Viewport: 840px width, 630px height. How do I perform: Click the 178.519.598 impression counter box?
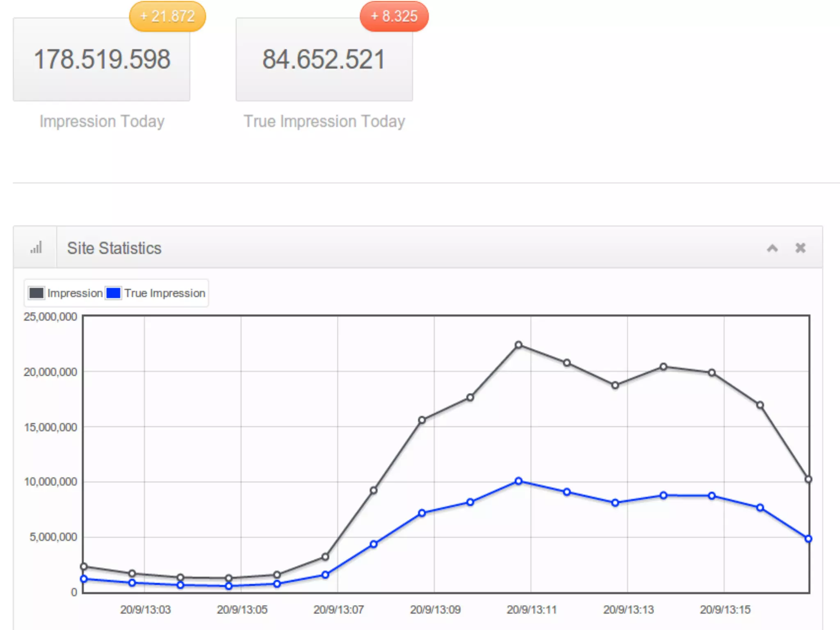(x=102, y=59)
